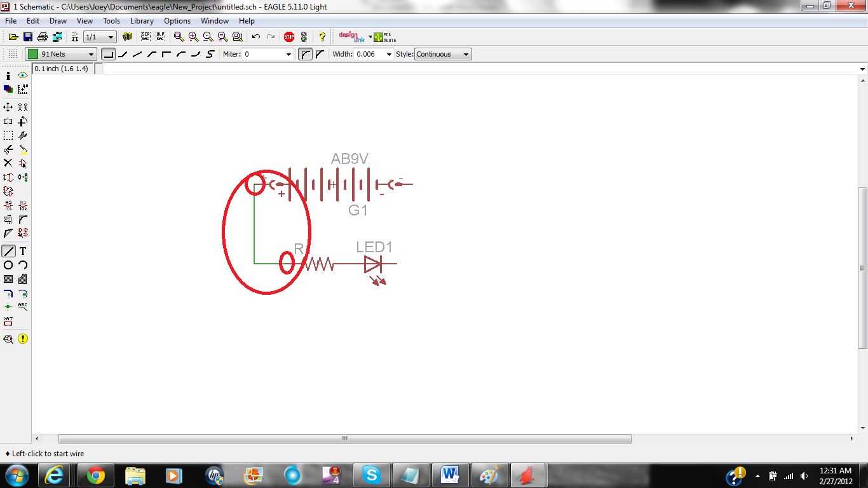The height and width of the screenshot is (488, 868).
Task: Click the Design Link button
Action: (x=353, y=36)
